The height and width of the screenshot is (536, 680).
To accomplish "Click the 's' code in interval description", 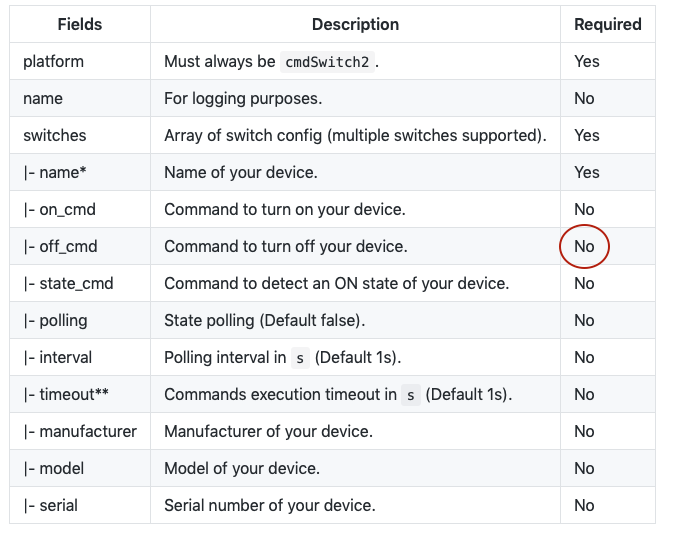I will tap(299, 358).
